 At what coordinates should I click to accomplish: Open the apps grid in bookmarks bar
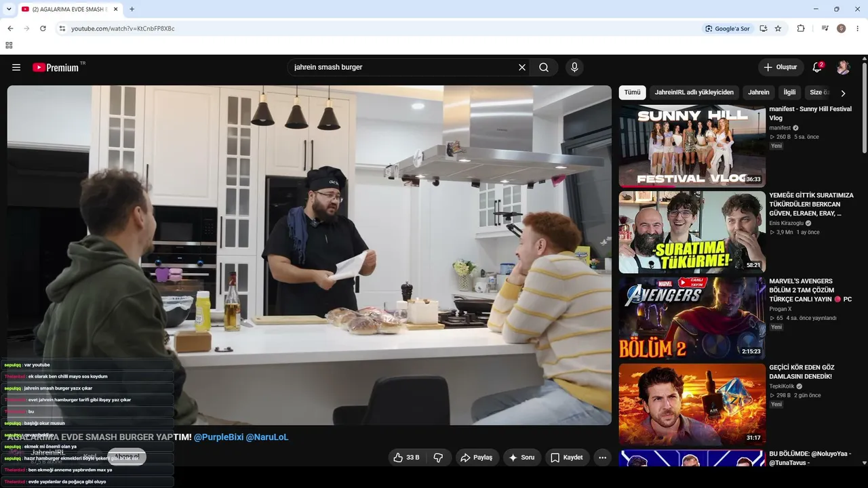9,45
